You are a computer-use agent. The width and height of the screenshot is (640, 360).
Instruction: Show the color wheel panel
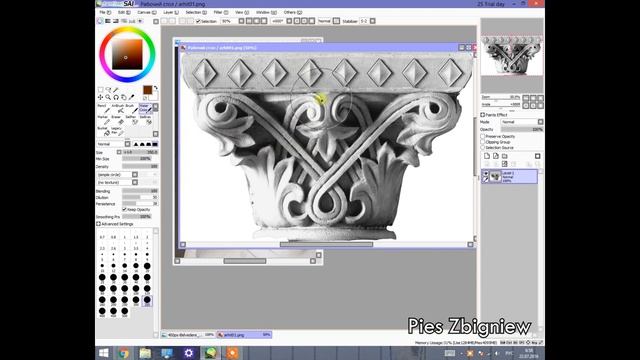(100, 21)
